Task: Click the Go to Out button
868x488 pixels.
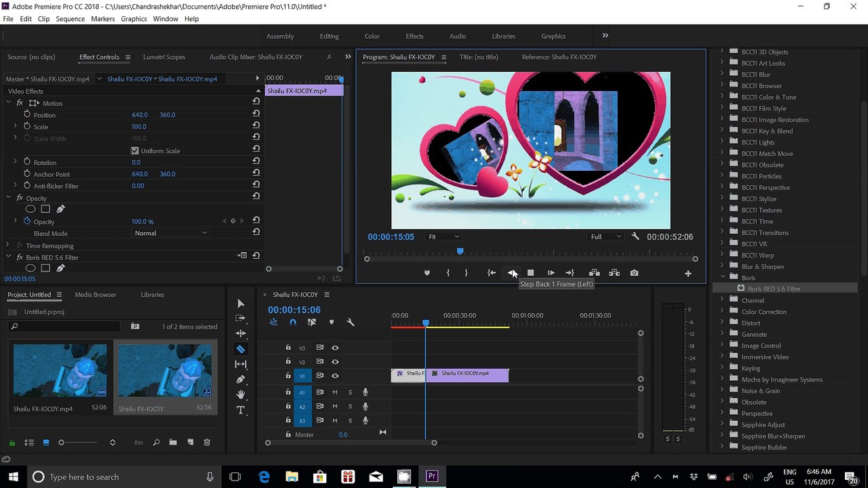Action: (570, 273)
